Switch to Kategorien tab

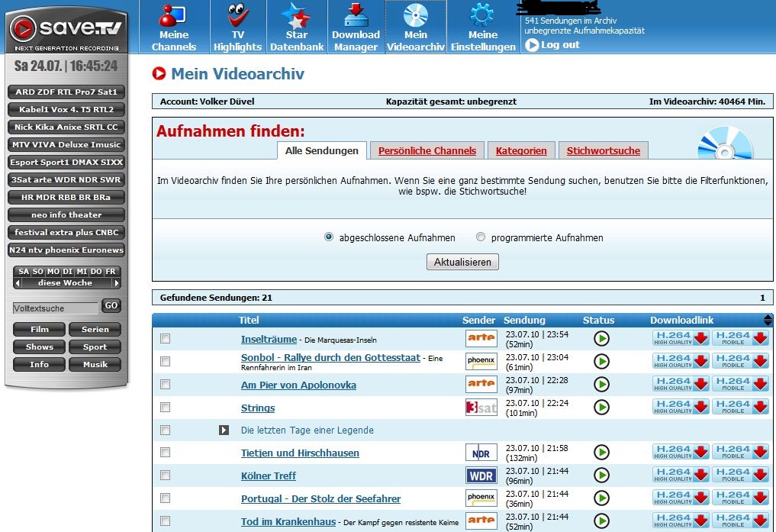521,150
